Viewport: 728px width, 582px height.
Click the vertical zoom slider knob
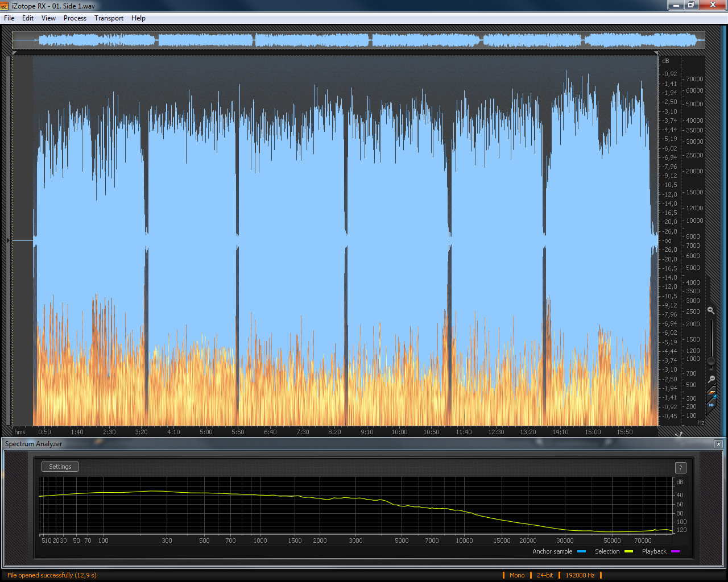coord(711,361)
